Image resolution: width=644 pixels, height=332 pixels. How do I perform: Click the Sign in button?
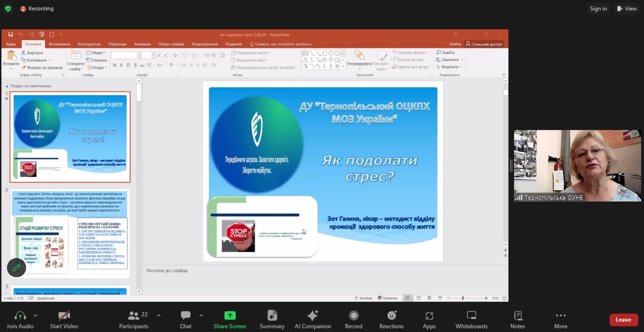[x=598, y=8]
